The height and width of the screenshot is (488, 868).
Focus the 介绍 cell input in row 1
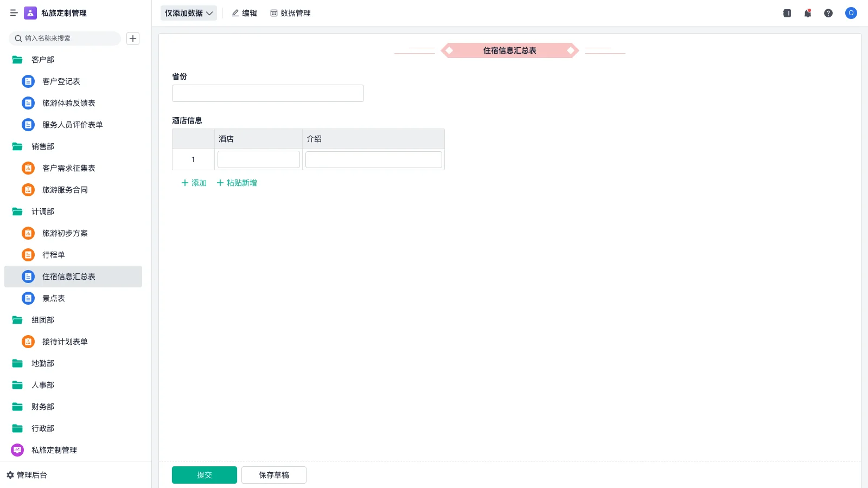point(374,159)
